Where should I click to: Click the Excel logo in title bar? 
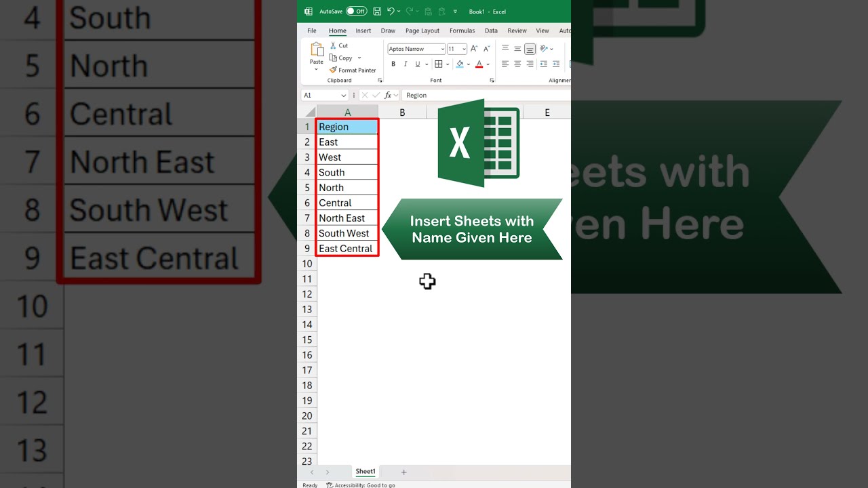[x=309, y=12]
